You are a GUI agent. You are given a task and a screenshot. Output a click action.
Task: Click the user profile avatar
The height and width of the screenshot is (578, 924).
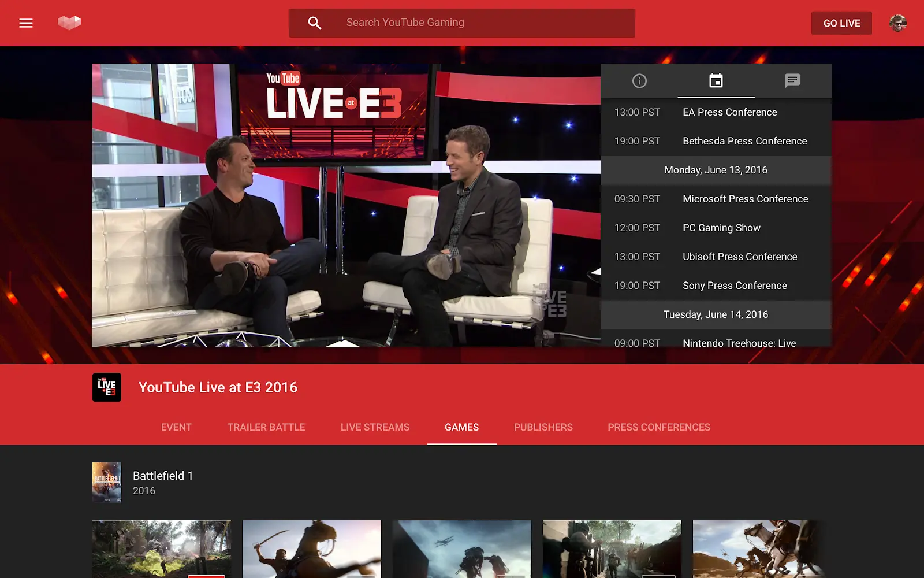click(x=897, y=23)
